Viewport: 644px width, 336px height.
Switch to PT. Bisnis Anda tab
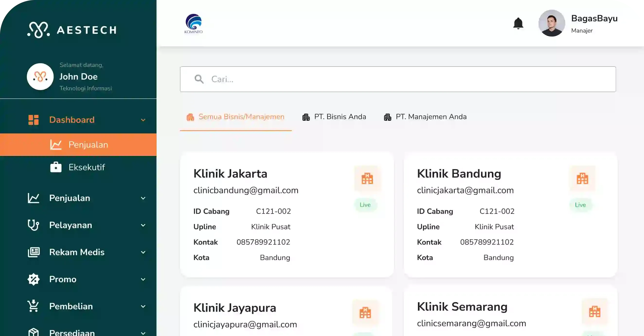pyautogui.click(x=334, y=117)
